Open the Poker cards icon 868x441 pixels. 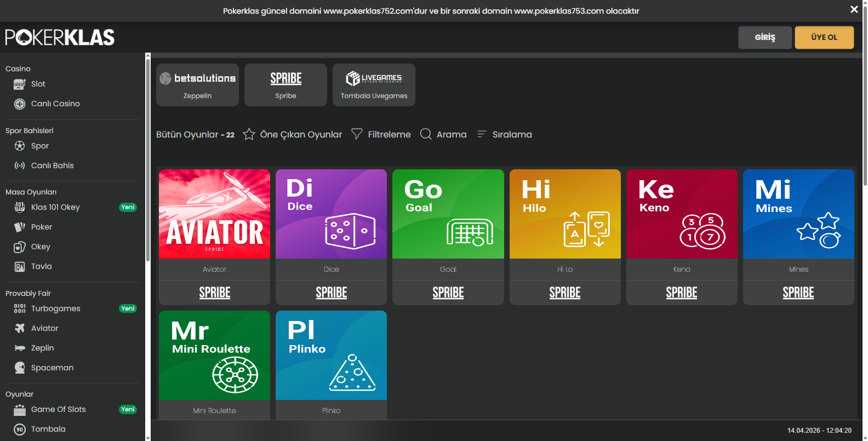(20, 227)
